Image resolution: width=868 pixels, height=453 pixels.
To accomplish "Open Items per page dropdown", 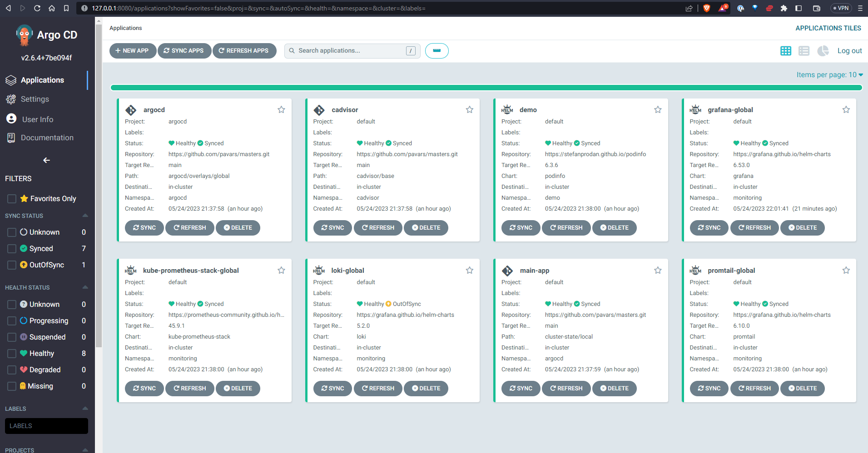I will click(829, 75).
